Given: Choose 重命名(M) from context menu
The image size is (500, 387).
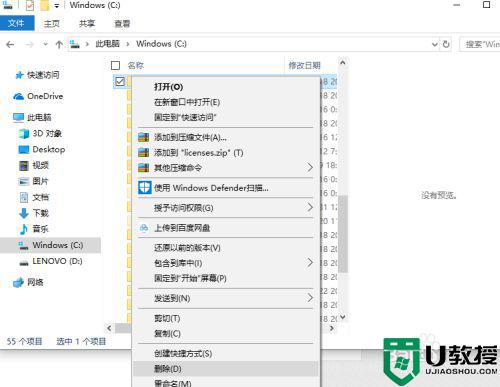Looking at the screenshot, I should point(225,383).
